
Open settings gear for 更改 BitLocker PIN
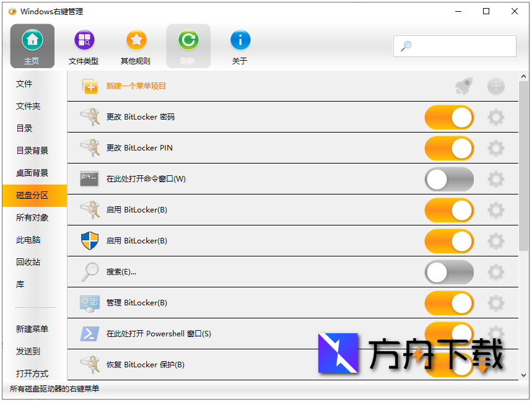[495, 148]
